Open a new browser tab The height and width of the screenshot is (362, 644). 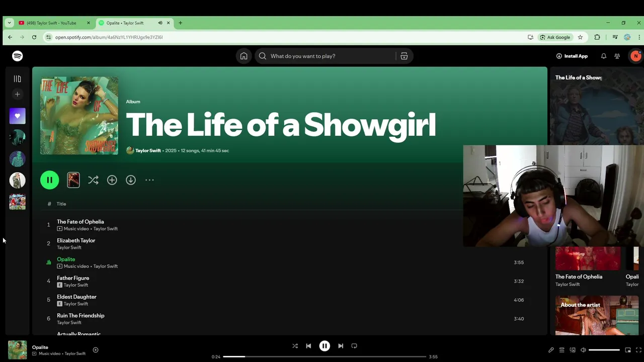pos(180,23)
